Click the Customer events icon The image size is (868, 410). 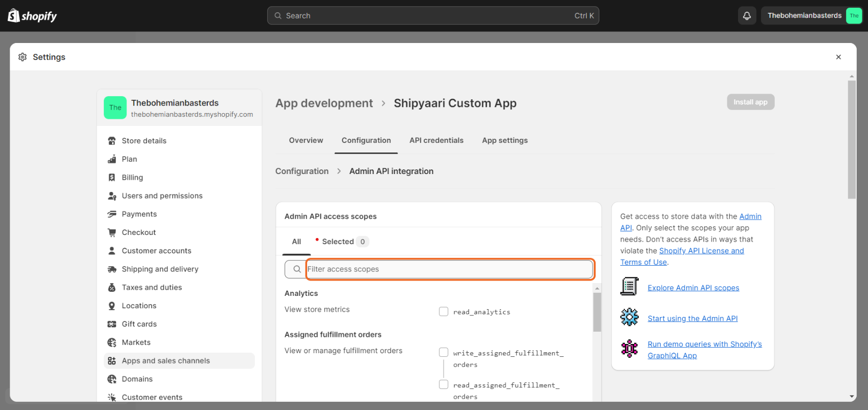click(x=112, y=397)
